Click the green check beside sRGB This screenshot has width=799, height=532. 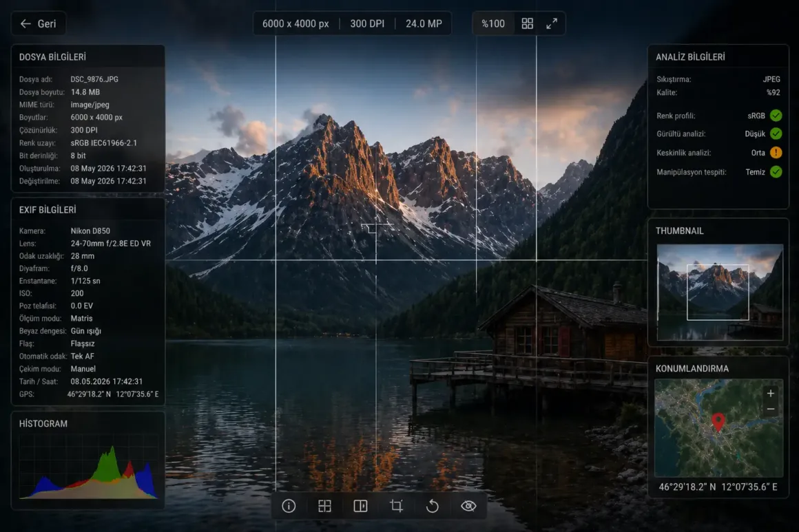click(776, 116)
